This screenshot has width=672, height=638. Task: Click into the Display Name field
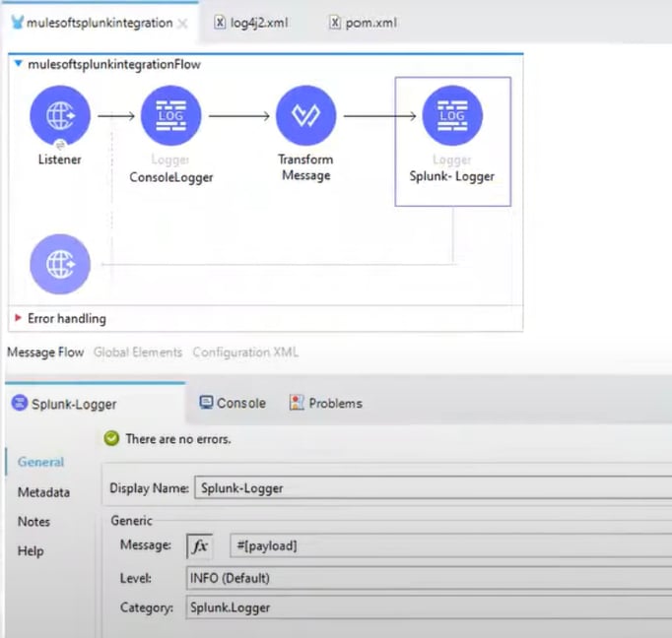click(x=434, y=487)
